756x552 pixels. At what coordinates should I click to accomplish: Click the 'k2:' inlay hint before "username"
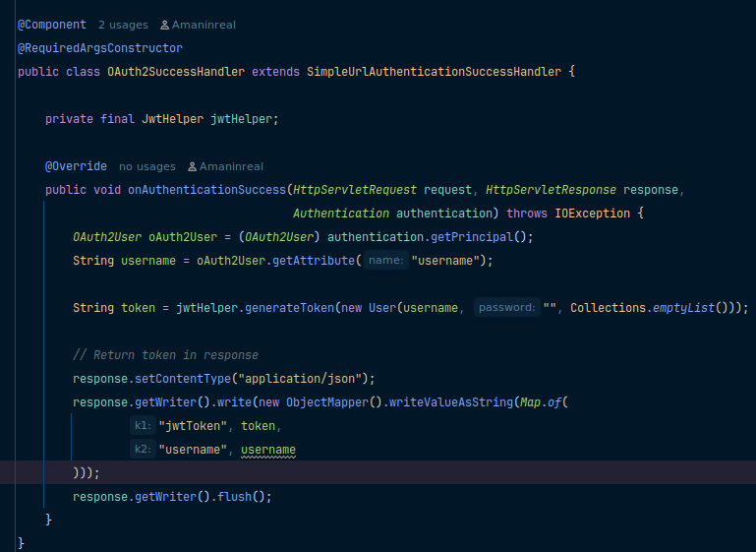(143, 450)
